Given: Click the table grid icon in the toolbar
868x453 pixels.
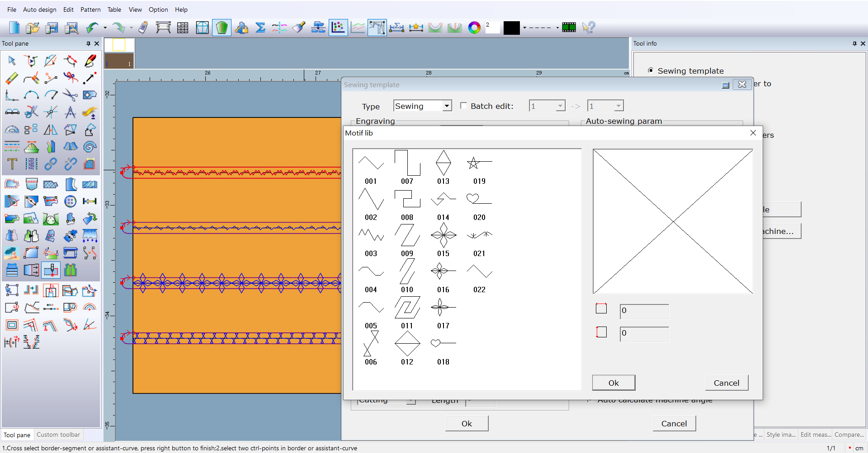Looking at the screenshot, I should [183, 28].
